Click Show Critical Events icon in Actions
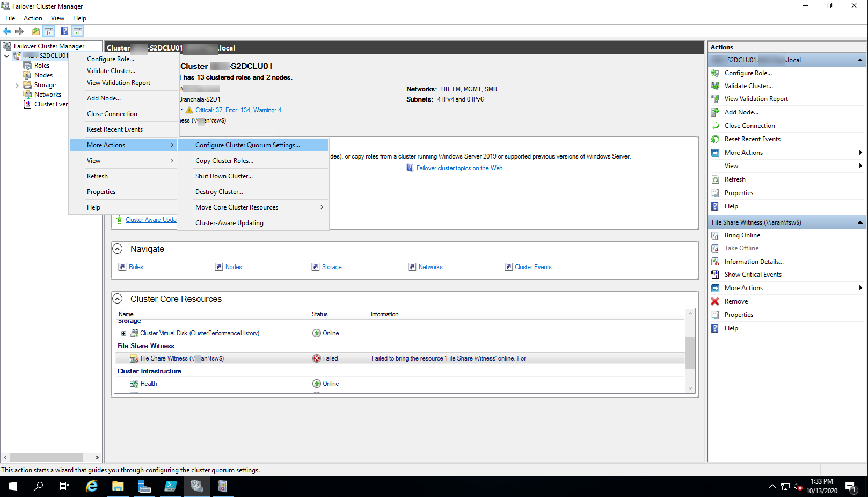868x497 pixels. pyautogui.click(x=715, y=275)
